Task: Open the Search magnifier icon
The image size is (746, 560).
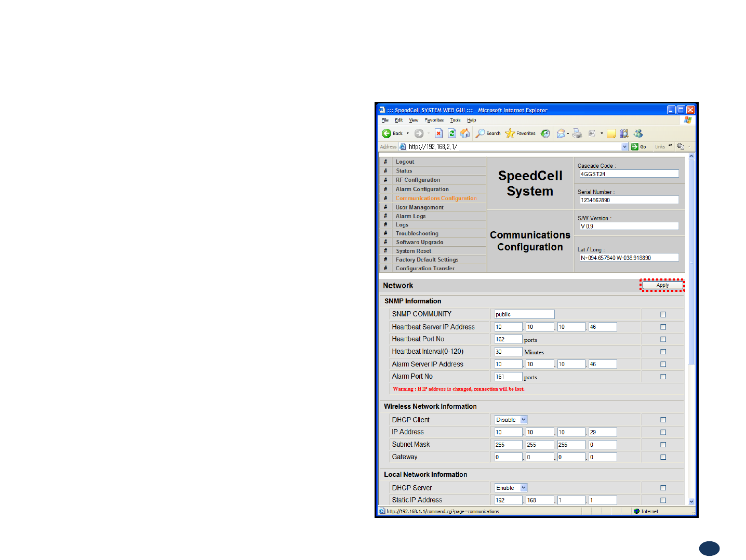Action: 480,134
